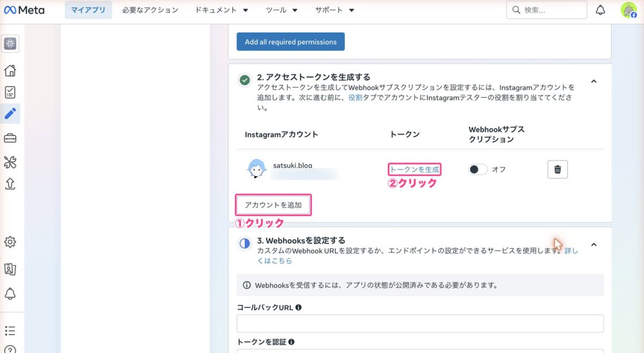Delete the satsuki.blog account with trash icon

558,169
